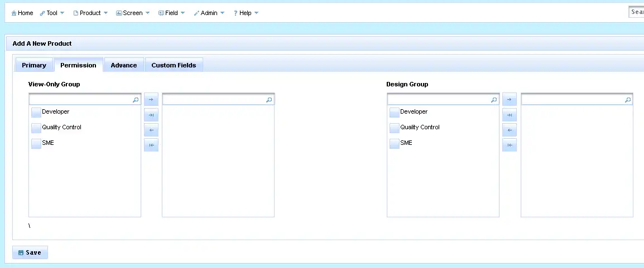The height and width of the screenshot is (268, 644).
Task: Click the Design Group available search field
Action: [x=443, y=100]
